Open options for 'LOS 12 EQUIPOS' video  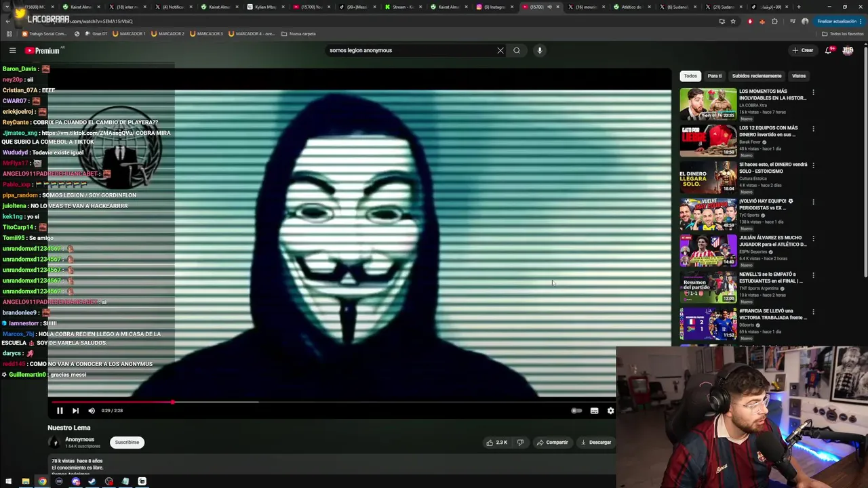[813, 129]
